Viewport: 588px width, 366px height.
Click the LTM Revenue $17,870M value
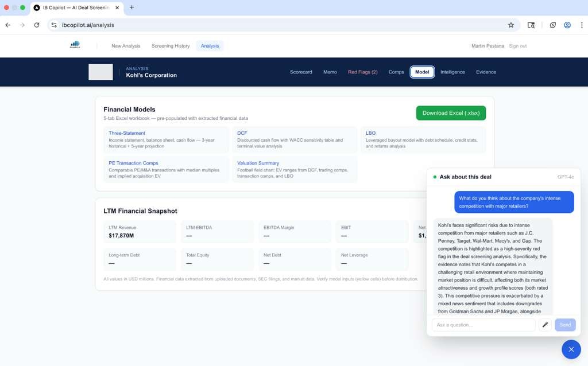[x=121, y=236]
